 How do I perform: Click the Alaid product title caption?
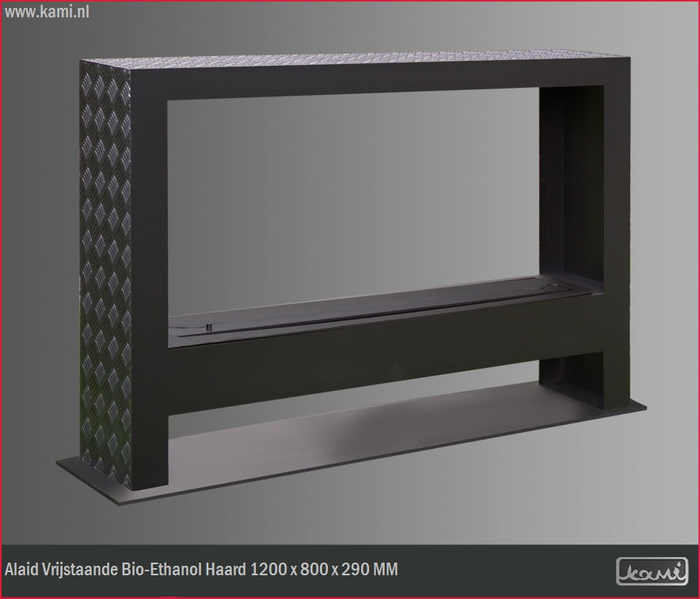[x=201, y=570]
